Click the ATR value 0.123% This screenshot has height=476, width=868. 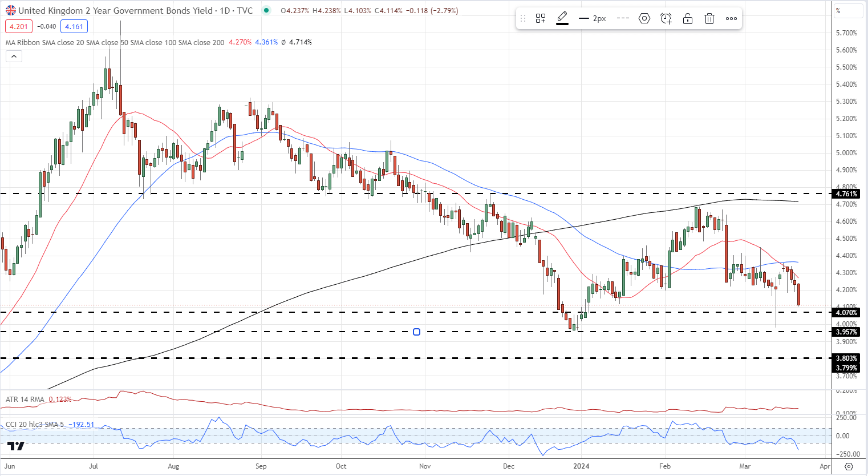coord(60,400)
